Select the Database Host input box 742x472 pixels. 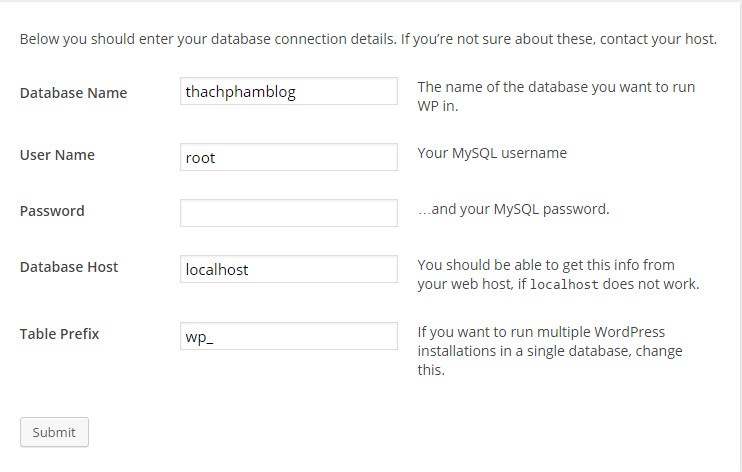point(288,269)
